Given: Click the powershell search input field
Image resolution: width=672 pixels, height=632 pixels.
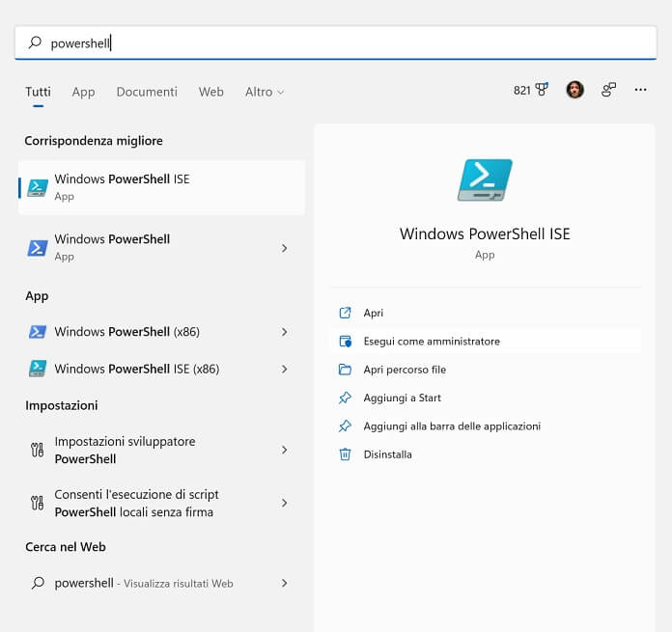Looking at the screenshot, I should [x=336, y=42].
